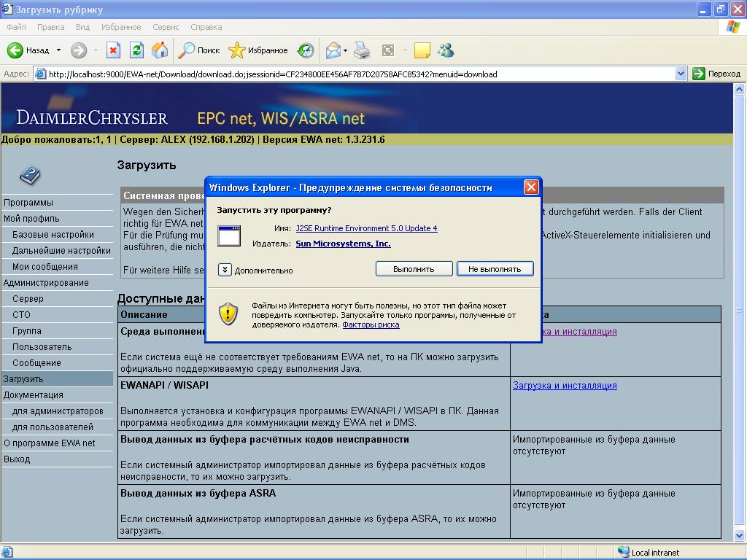
Task: Click the green Go (Переход) arrow icon
Action: click(698, 74)
